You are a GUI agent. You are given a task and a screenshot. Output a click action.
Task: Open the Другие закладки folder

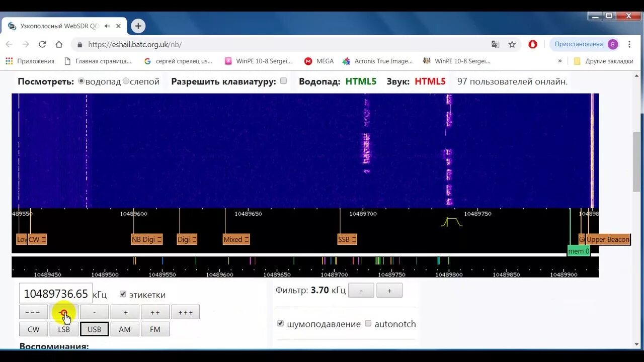tap(603, 61)
